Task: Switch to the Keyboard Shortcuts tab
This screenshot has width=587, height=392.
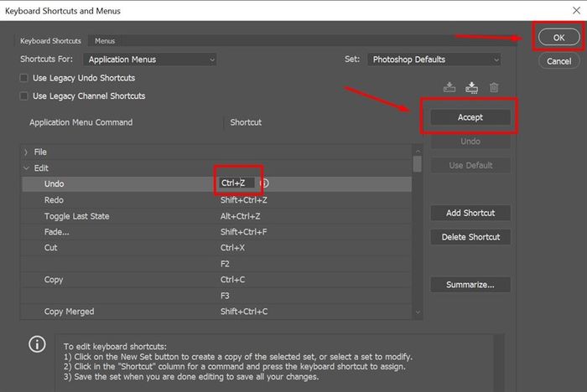Action: point(50,41)
